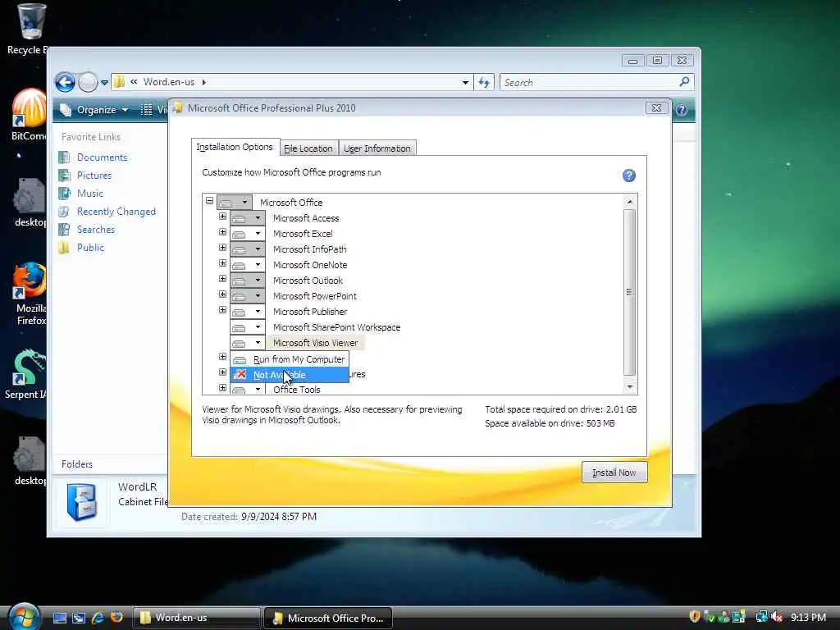This screenshot has height=630, width=840.
Task: Select the Microsoft Visio Viewer tree item
Action: click(316, 343)
